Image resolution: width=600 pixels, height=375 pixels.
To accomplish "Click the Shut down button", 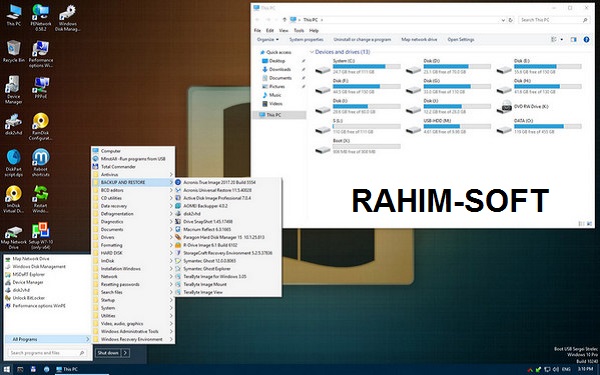I will (x=108, y=353).
